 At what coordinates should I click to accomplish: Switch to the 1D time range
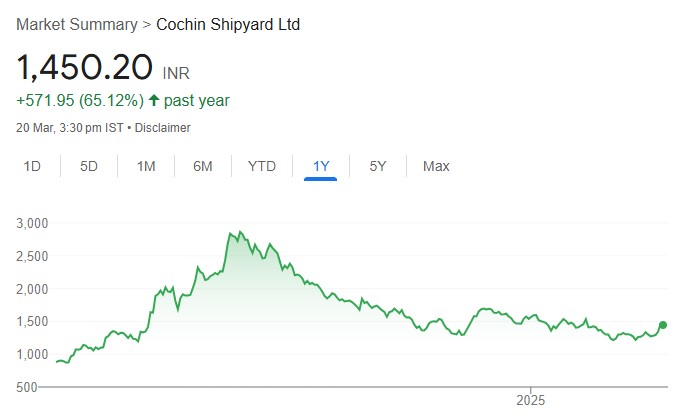(x=32, y=166)
